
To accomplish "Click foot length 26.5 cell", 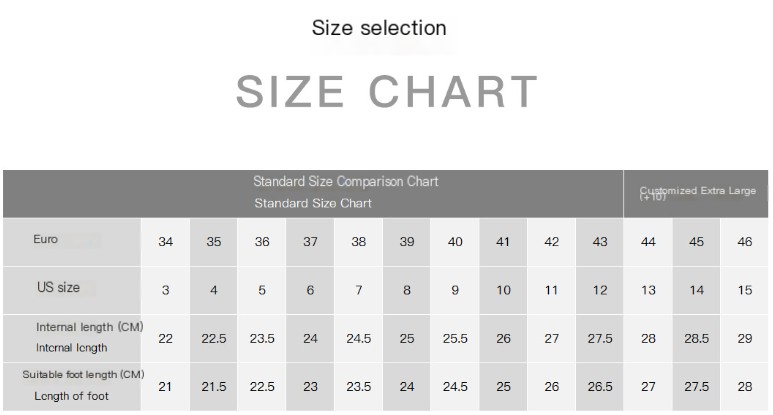I will (600, 387).
